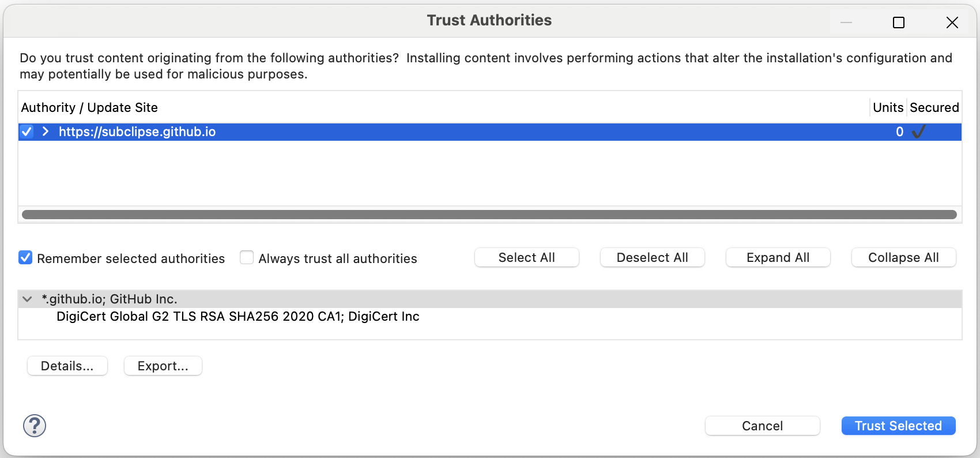Click the Export button
The image size is (980, 458).
[163, 365]
